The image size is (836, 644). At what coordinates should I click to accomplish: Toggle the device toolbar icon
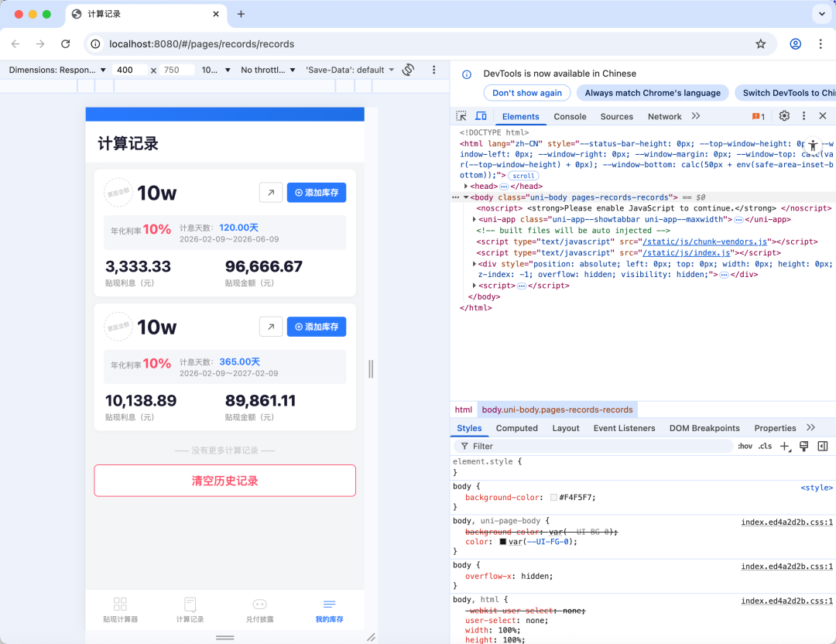pos(481,116)
